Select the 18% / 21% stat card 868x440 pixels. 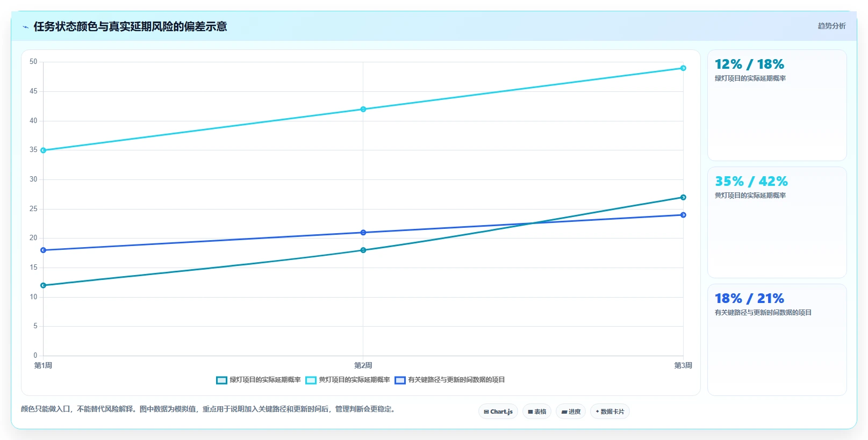pos(777,340)
